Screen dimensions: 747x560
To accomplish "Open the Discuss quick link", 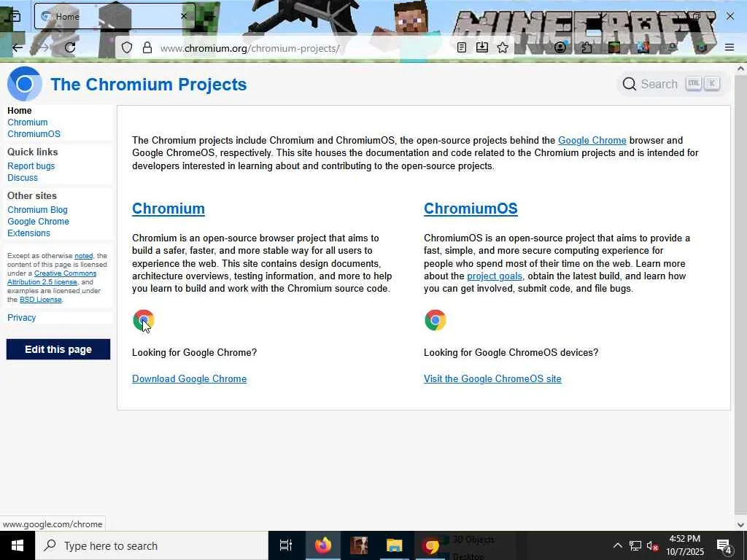I will tap(23, 178).
